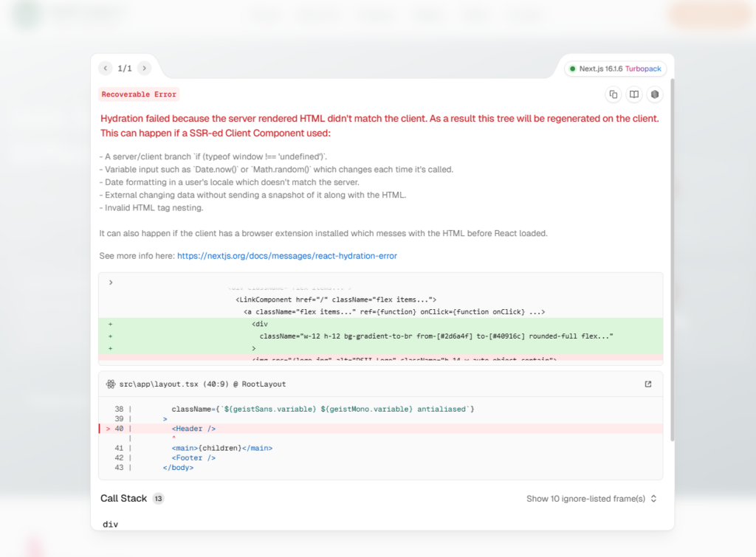Viewport: 756px width, 557px height.
Task: Click the React atom icon beside layout.tsx
Action: 110,384
